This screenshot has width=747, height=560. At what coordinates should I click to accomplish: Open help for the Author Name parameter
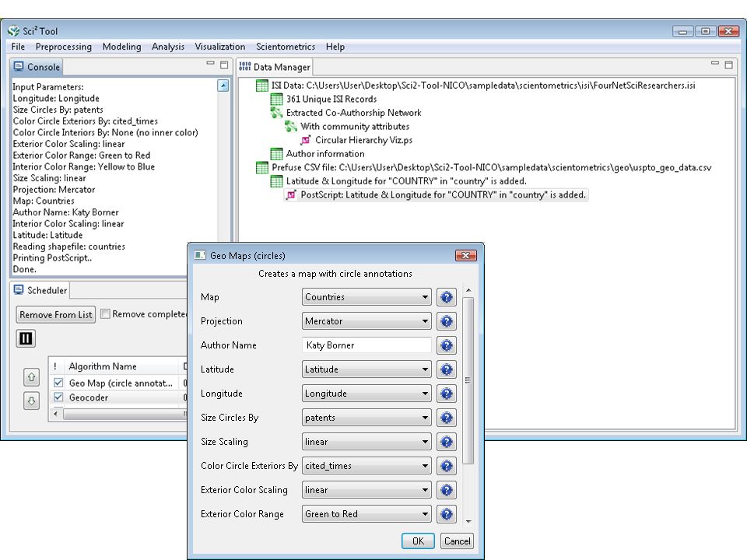[447, 345]
